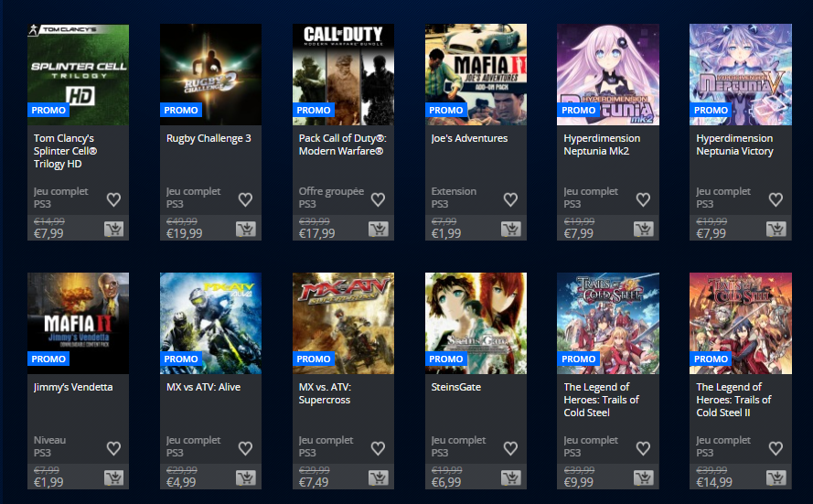The height and width of the screenshot is (504, 813).
Task: Add Rugby Challenge 3 to cart
Action: (246, 229)
